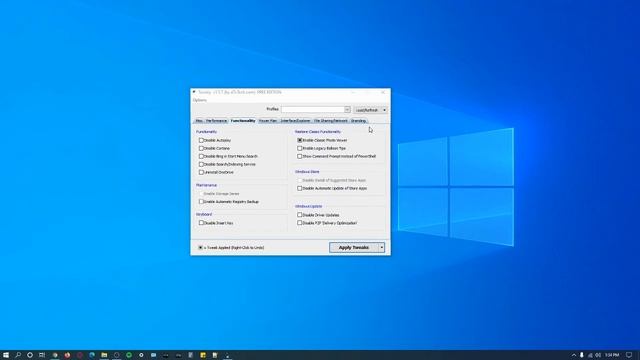The width and height of the screenshot is (640, 360).
Task: Open the yellow Sticky Notes taskbar icon
Action: (203, 355)
